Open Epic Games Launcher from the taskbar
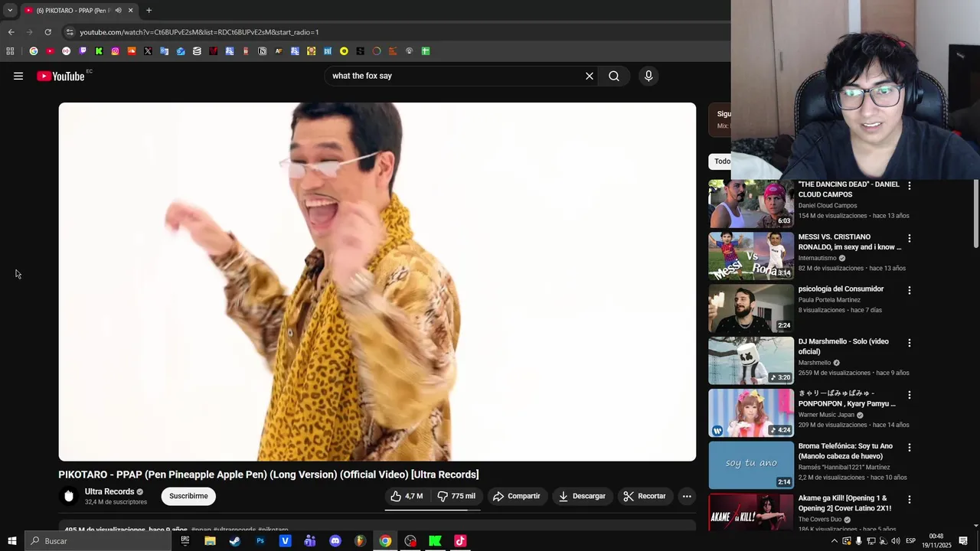 [185, 541]
